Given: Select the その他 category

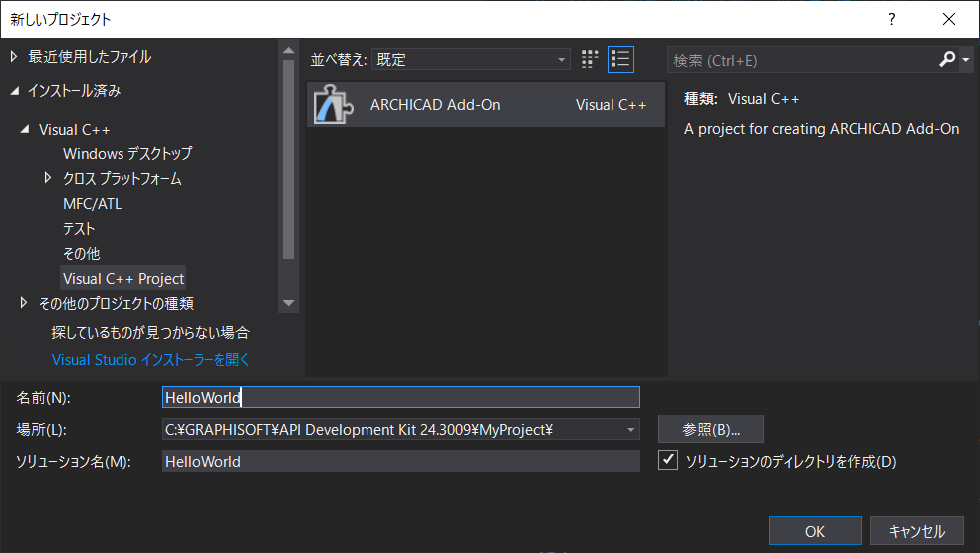Looking at the screenshot, I should (x=82, y=253).
